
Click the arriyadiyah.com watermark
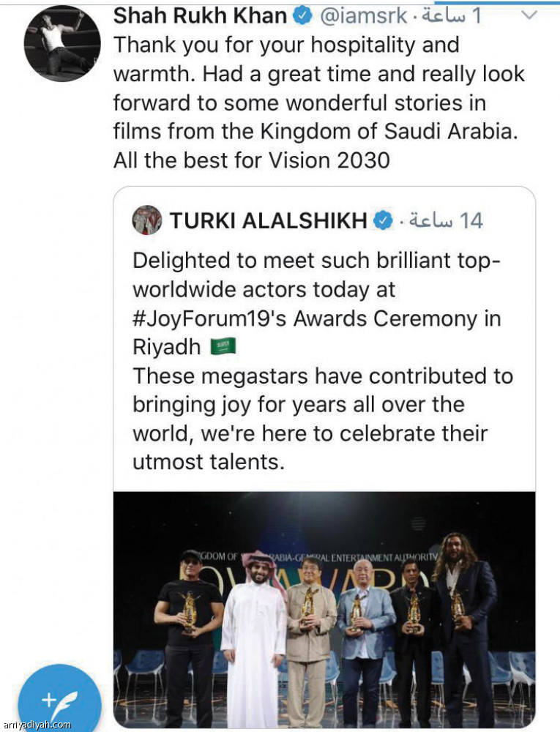pyautogui.click(x=37, y=725)
